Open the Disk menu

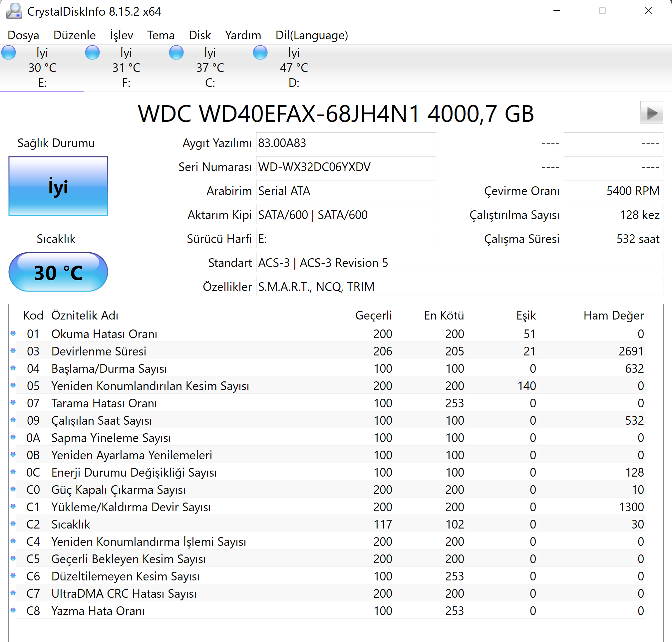point(200,35)
